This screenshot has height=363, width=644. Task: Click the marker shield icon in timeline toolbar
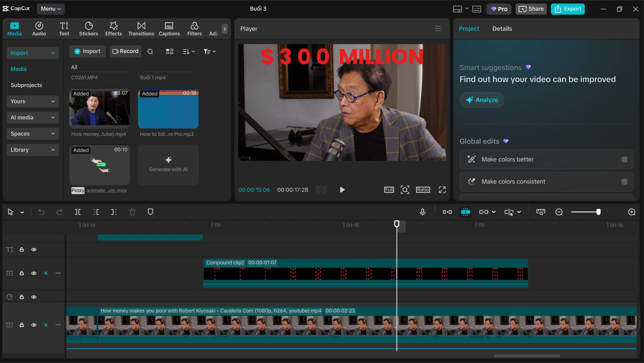click(150, 212)
